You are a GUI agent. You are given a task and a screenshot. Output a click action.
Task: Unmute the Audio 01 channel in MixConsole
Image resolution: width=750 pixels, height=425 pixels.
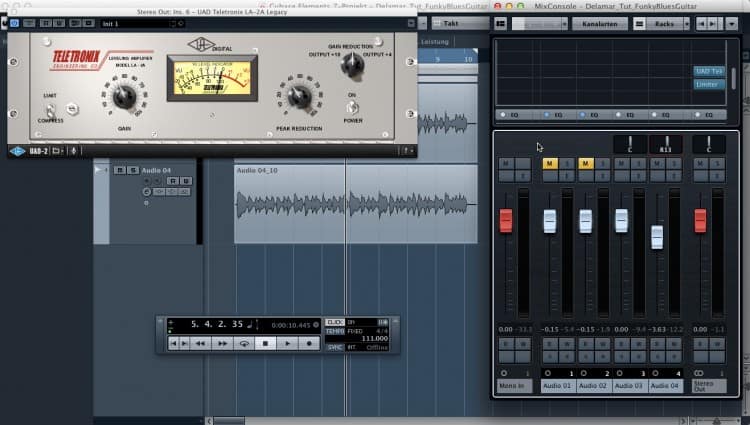(549, 163)
